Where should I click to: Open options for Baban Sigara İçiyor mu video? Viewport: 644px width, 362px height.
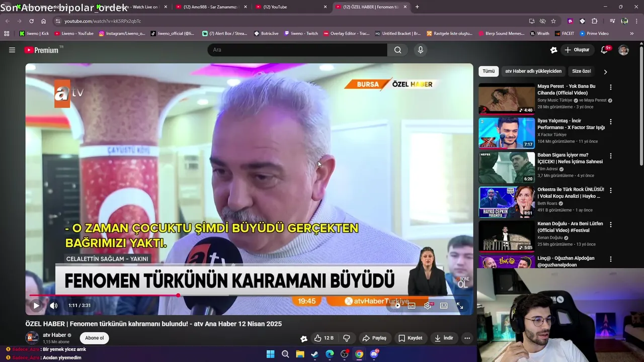[611, 156]
